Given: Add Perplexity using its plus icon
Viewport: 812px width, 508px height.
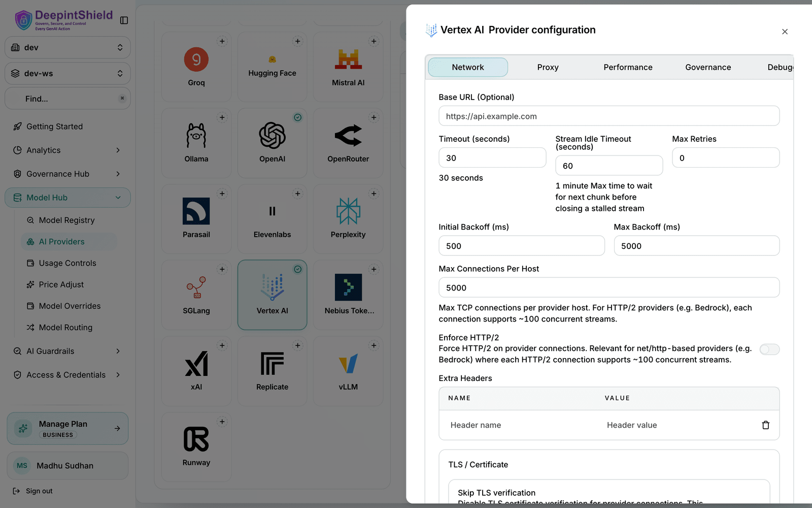Looking at the screenshot, I should (374, 194).
